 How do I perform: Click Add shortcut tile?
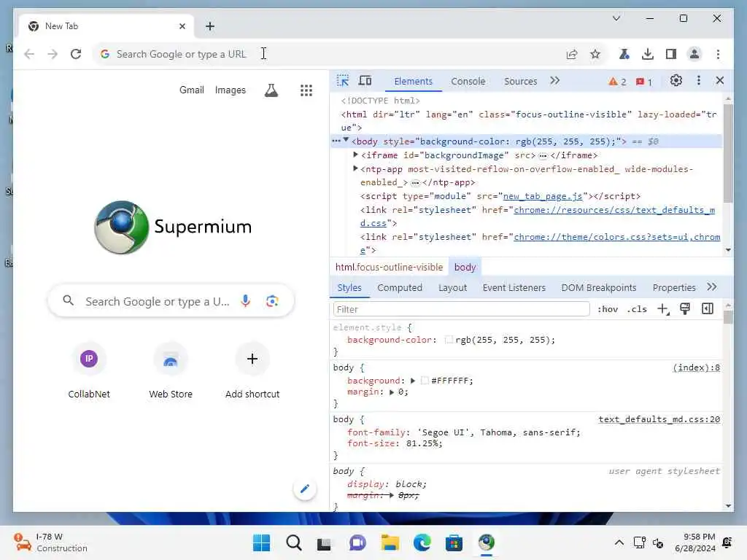[252, 371]
